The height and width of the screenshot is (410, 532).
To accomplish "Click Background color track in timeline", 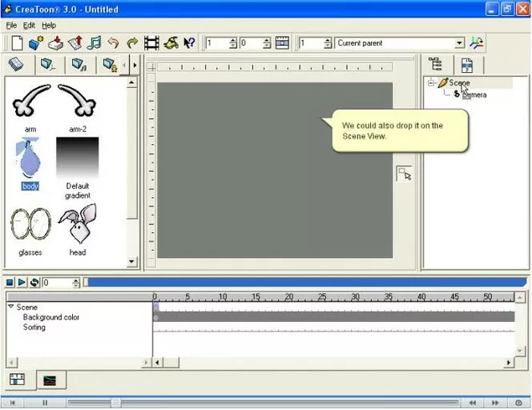I will [x=51, y=317].
